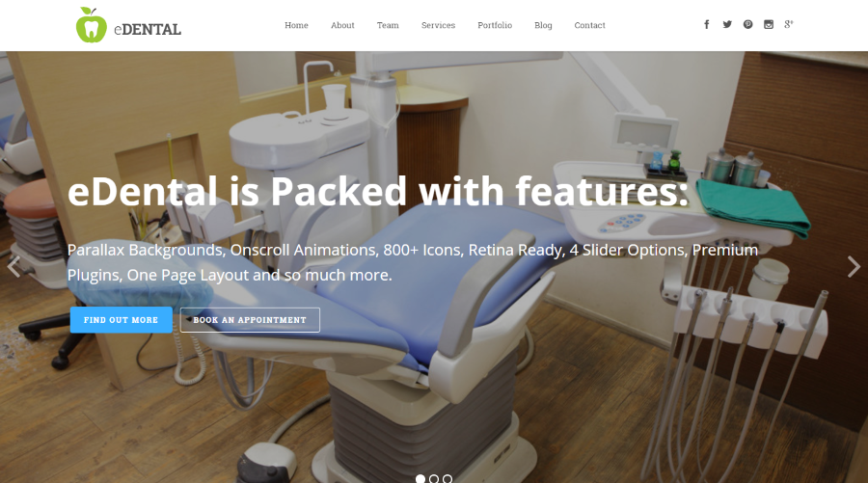Open the Instagram social icon
The width and height of the screenshot is (868, 483).
[x=769, y=24]
